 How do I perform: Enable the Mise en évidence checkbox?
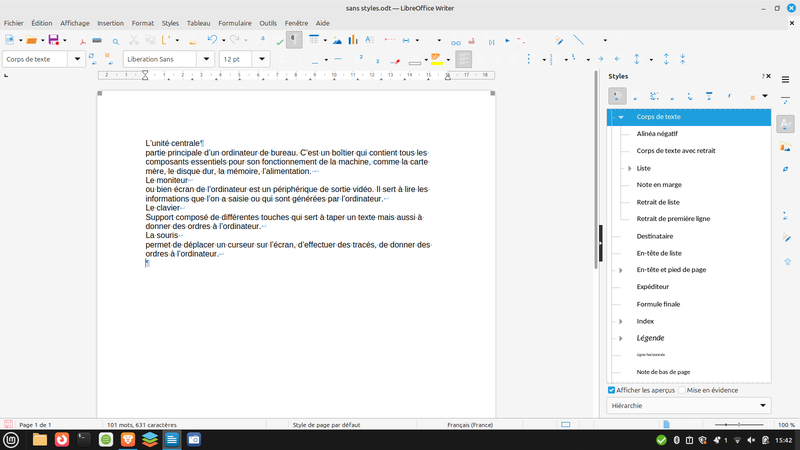[682, 390]
